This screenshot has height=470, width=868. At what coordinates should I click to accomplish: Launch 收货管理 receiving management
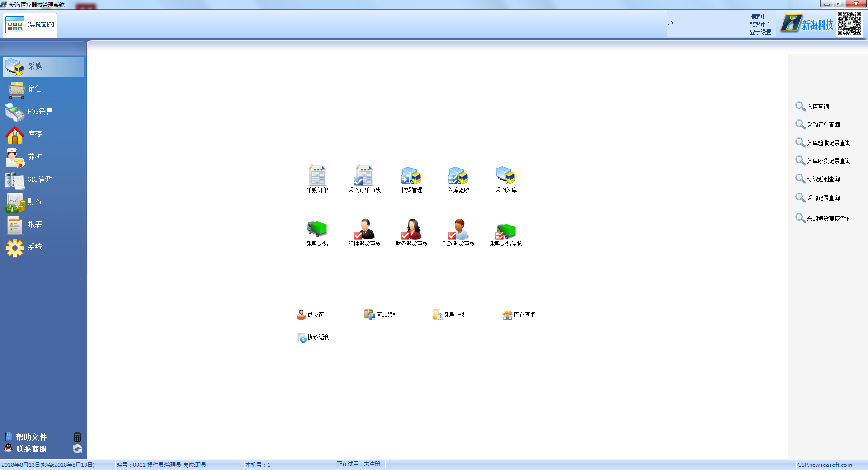[411, 179]
